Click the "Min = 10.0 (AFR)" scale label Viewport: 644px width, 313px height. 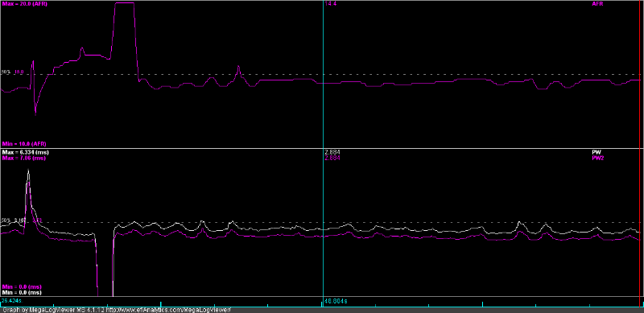click(24, 144)
